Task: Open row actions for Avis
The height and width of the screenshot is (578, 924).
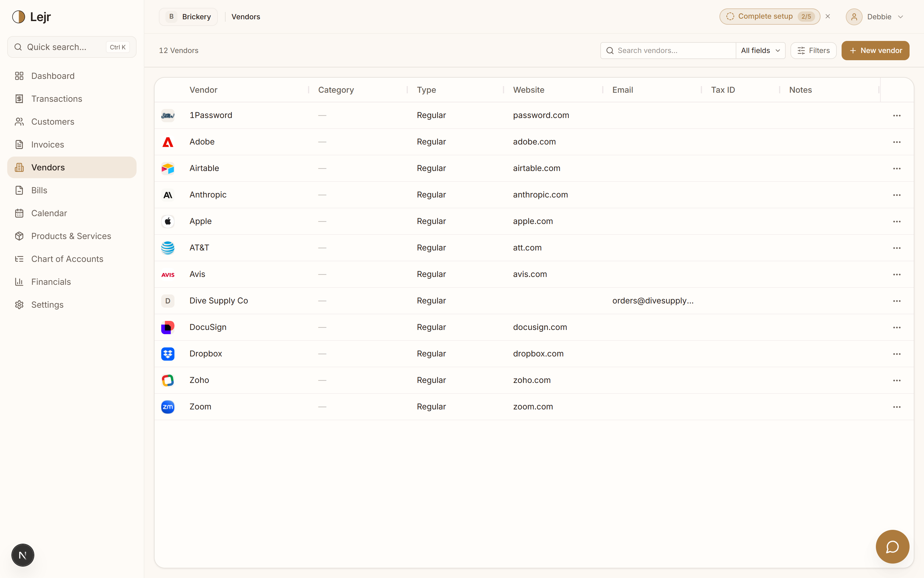Action: tap(897, 275)
